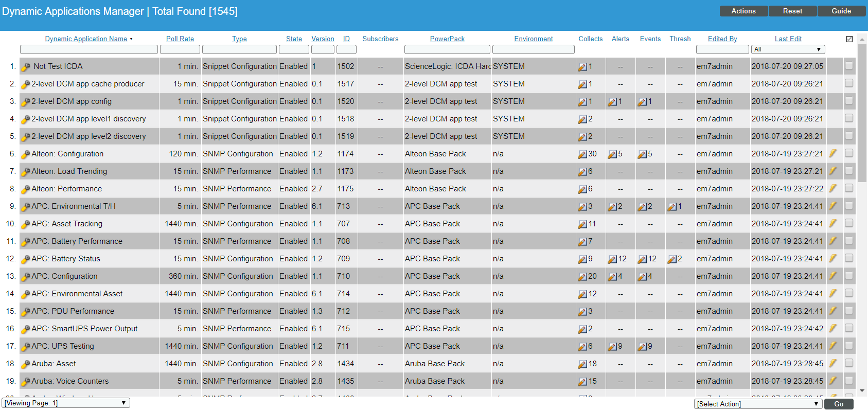Click the Go button
The height and width of the screenshot is (411, 868).
point(839,404)
